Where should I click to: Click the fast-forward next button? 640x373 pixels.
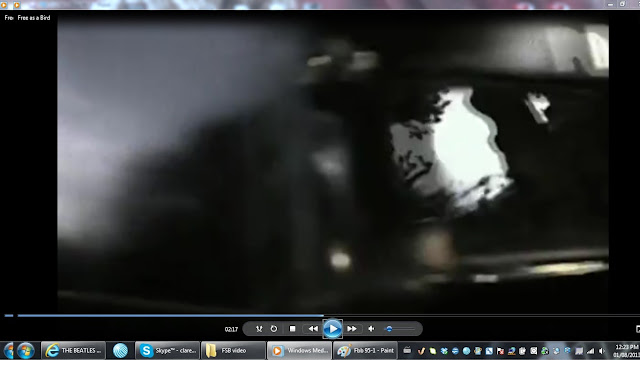(352, 329)
